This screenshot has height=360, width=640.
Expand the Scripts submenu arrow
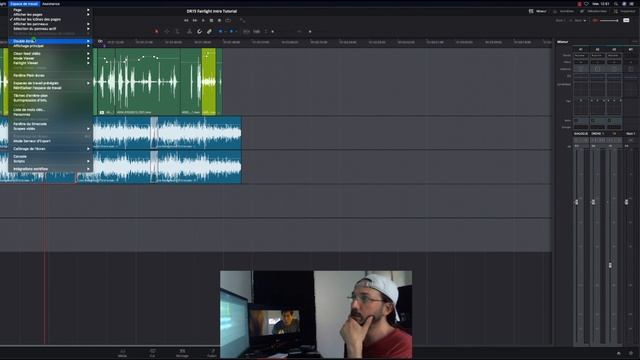[x=88, y=161]
